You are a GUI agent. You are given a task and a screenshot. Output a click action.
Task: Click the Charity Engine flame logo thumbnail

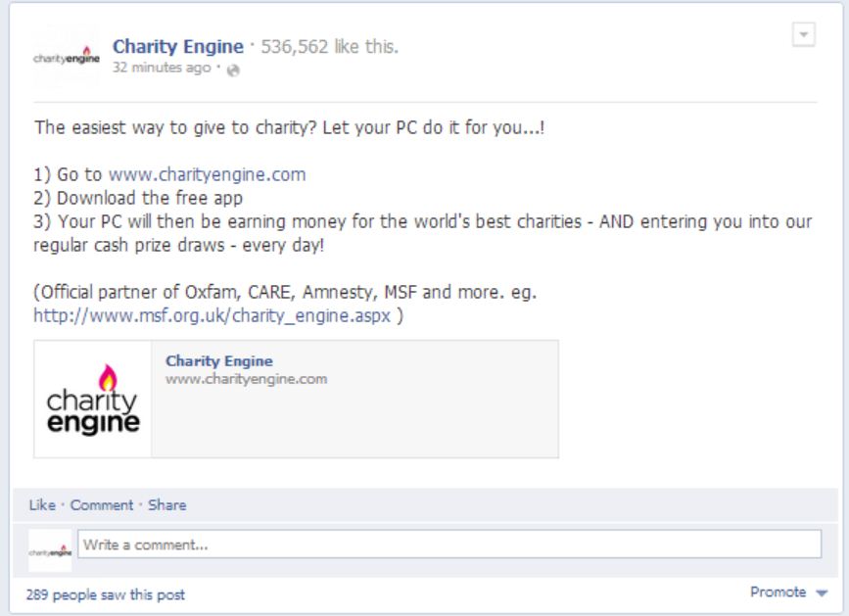coord(93,400)
